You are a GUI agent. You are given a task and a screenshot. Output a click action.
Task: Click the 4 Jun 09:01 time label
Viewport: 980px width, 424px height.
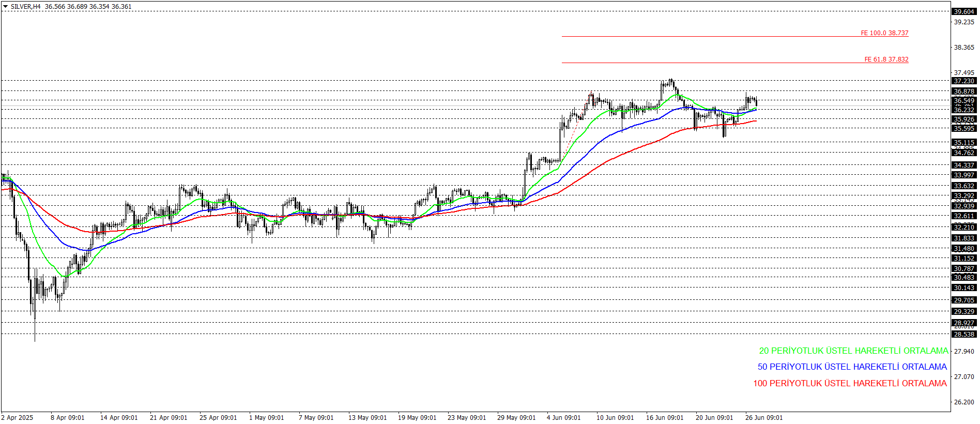coord(563,418)
